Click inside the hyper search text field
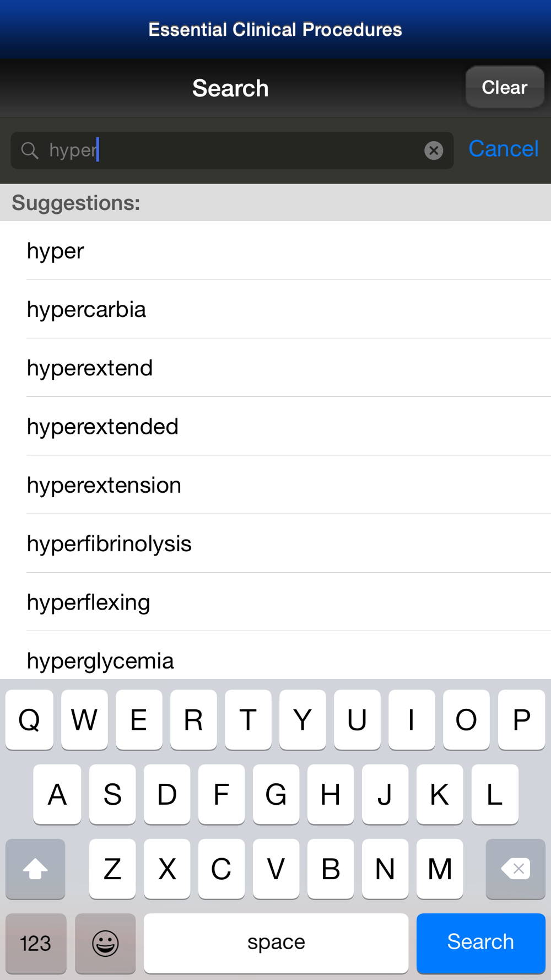The width and height of the screenshot is (551, 980). pos(232,150)
